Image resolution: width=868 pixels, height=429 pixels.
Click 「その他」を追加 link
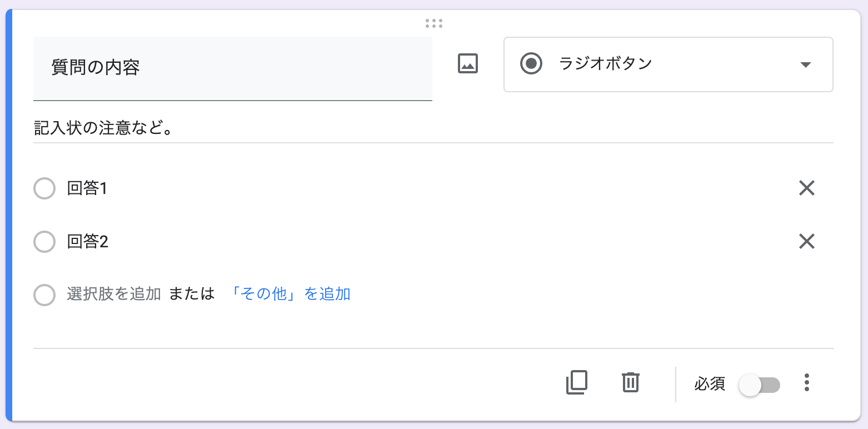291,294
